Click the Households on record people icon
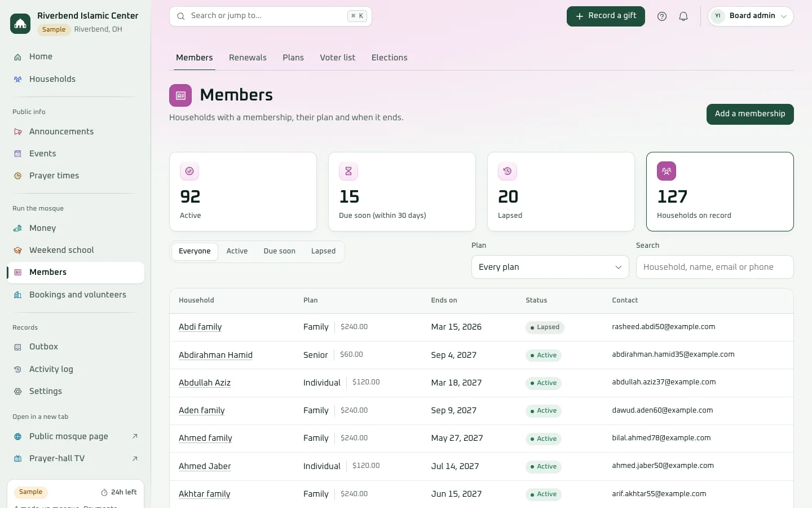This screenshot has width=812, height=508. coord(667,171)
